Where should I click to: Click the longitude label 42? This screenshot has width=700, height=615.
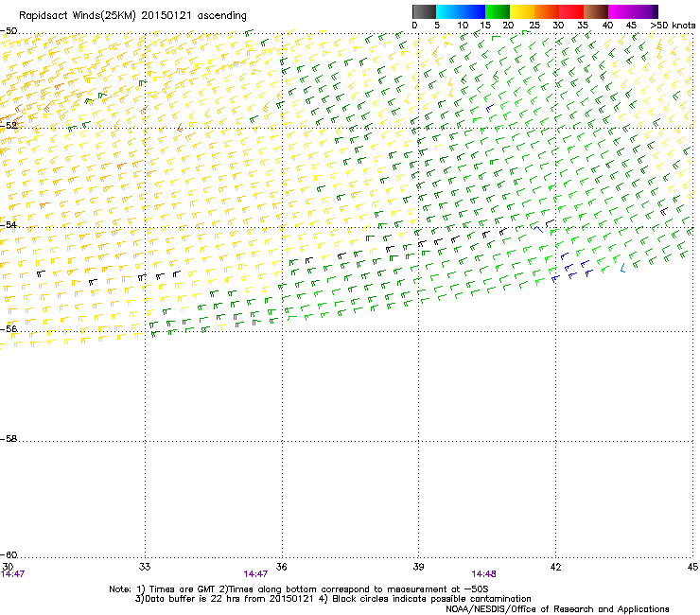click(555, 567)
